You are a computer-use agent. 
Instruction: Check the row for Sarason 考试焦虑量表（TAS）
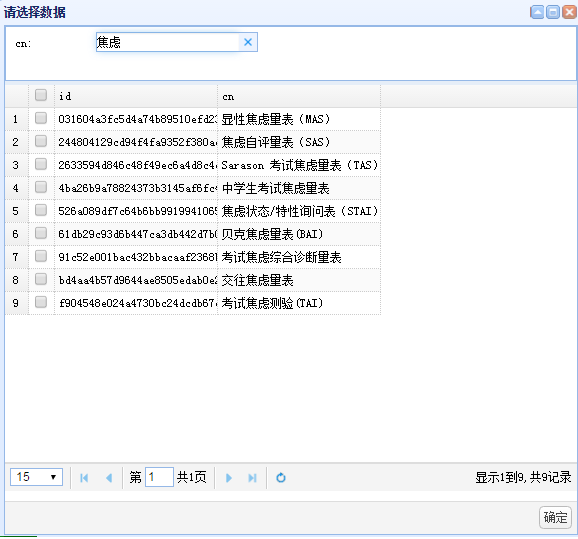[x=41, y=164]
